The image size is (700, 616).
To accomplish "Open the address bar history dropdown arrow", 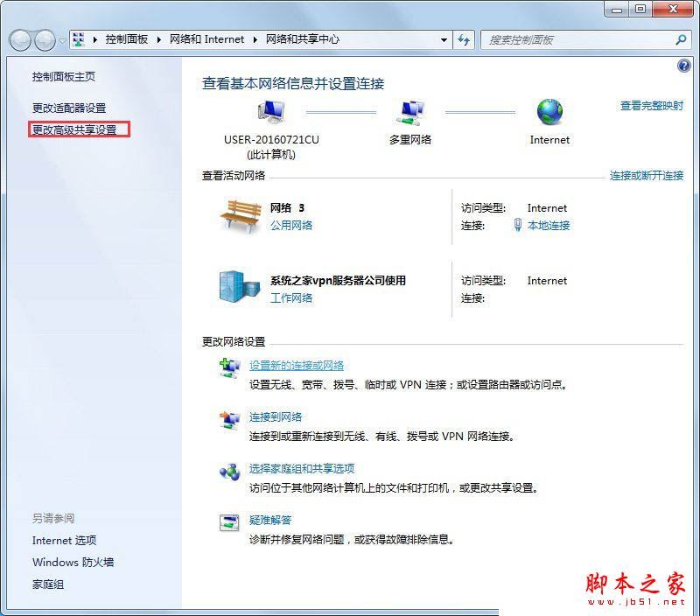I will coord(443,39).
